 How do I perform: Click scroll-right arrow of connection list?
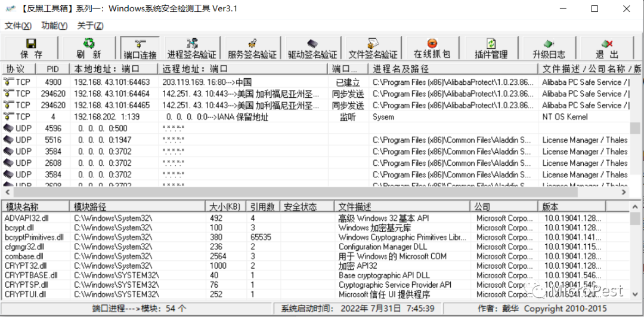click(x=624, y=192)
